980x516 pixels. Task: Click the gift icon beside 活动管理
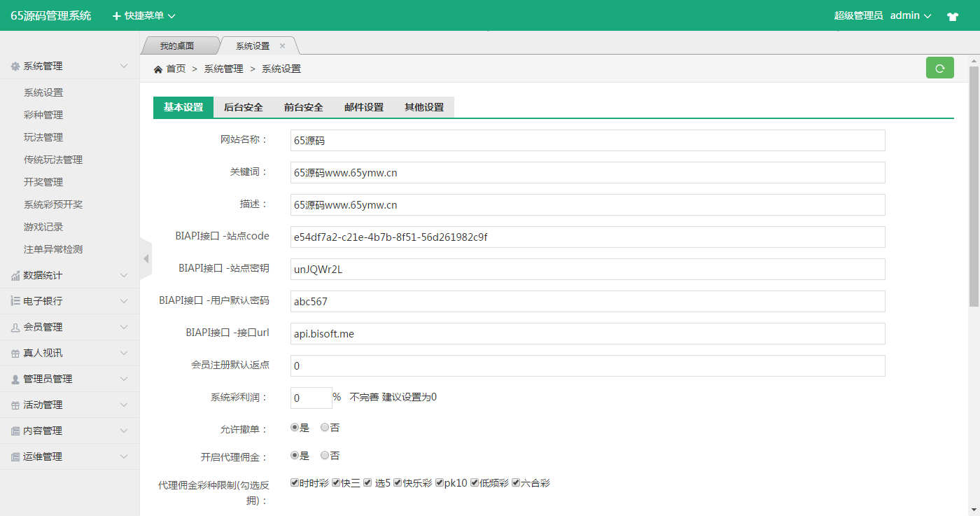click(x=15, y=405)
